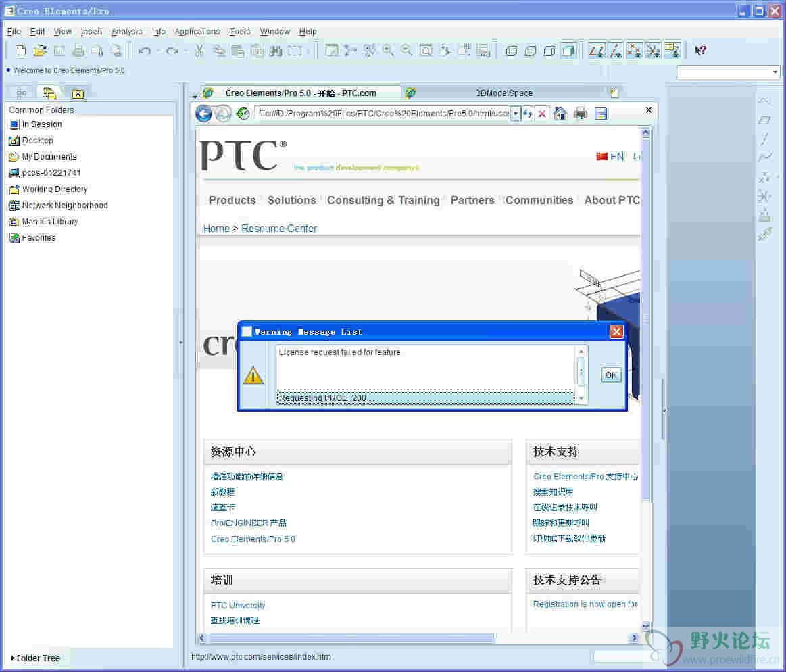Switch to the 3DModelSpace browser tab
The image size is (786, 672).
click(504, 93)
